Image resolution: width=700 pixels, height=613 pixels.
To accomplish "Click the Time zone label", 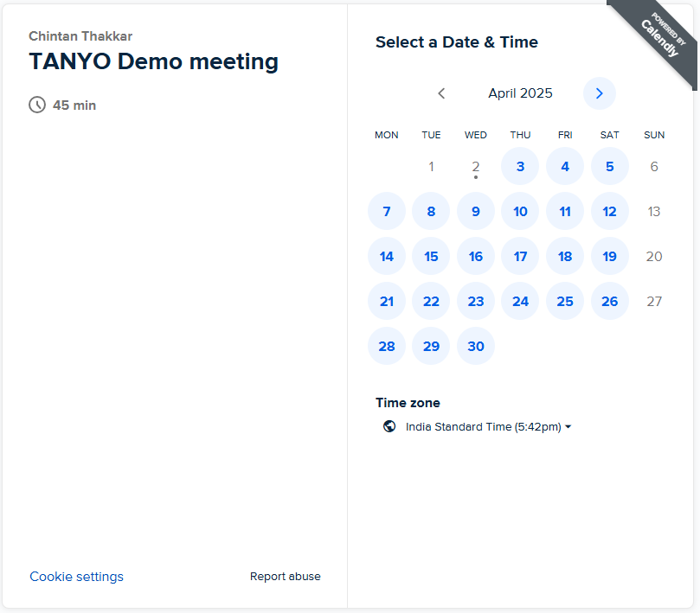I will (x=408, y=403).
